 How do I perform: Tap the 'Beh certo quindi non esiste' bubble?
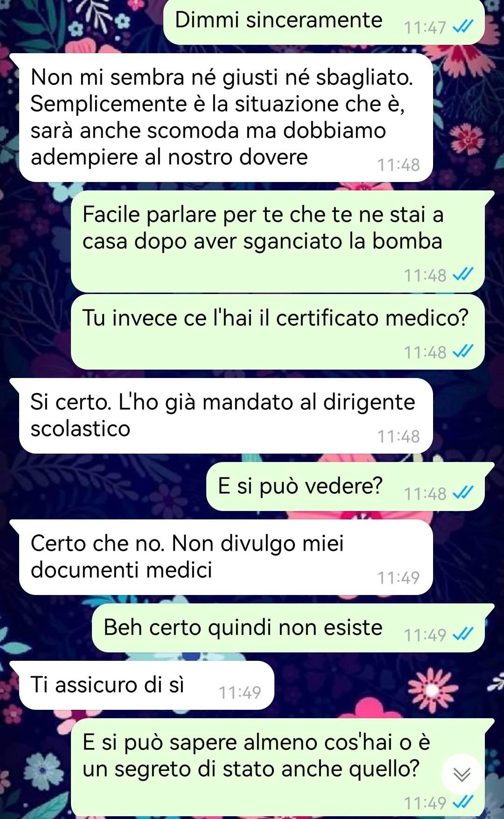click(x=288, y=628)
